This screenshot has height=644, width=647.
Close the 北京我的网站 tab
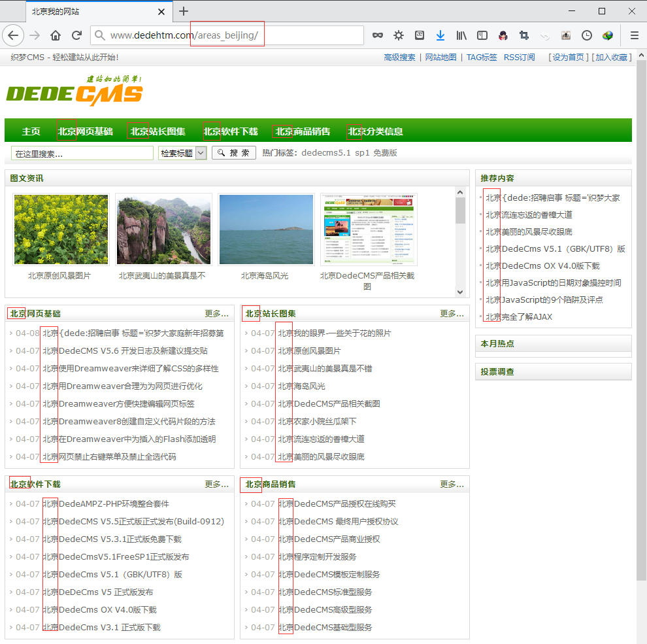tap(161, 12)
